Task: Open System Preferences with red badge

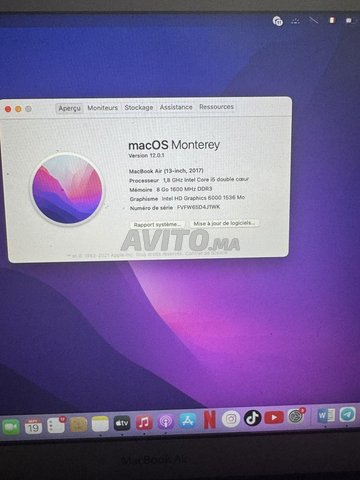Action: pyautogui.click(x=296, y=416)
